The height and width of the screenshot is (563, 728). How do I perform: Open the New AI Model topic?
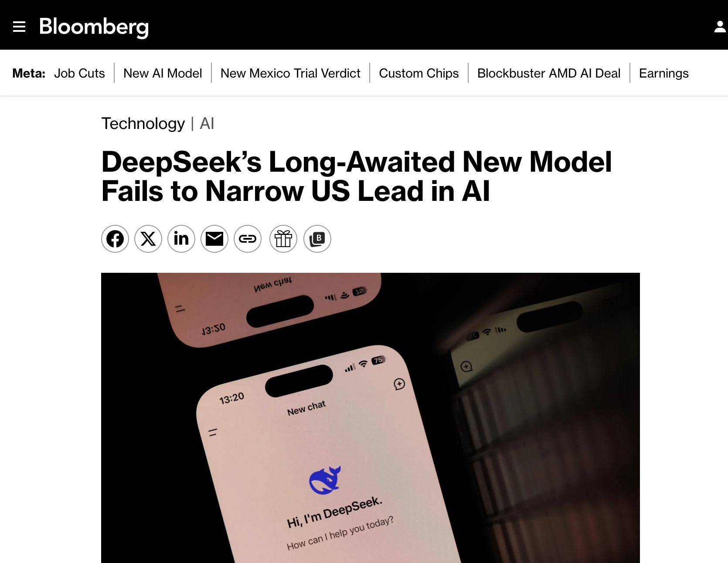coord(163,73)
